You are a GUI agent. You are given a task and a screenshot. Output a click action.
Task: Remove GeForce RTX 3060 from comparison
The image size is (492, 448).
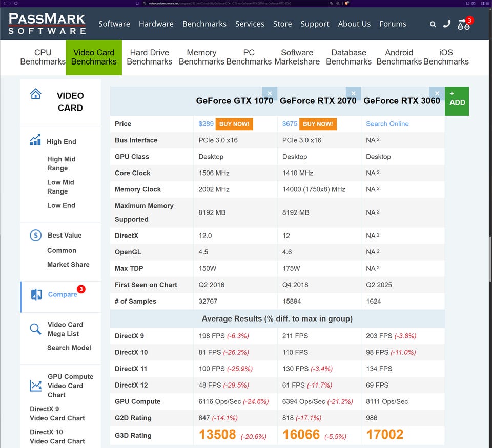coord(437,93)
